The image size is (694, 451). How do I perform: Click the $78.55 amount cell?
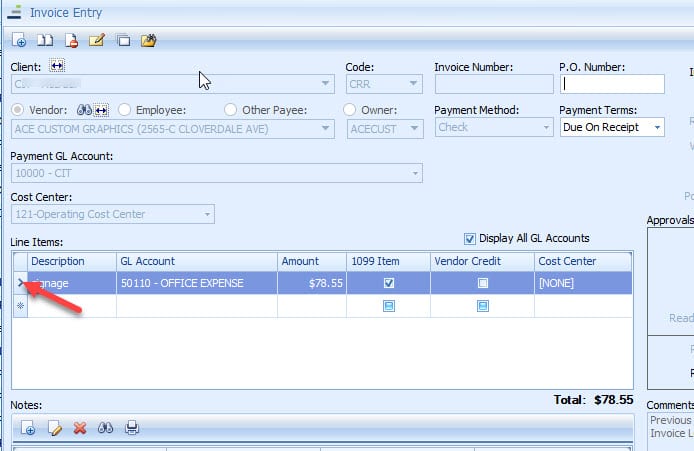click(312, 283)
